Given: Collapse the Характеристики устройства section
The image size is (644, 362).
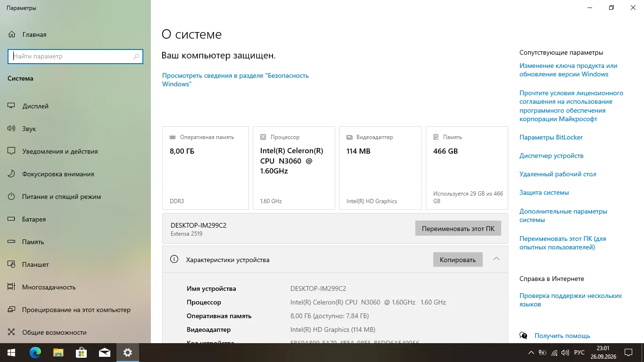Looking at the screenshot, I should tap(496, 259).
